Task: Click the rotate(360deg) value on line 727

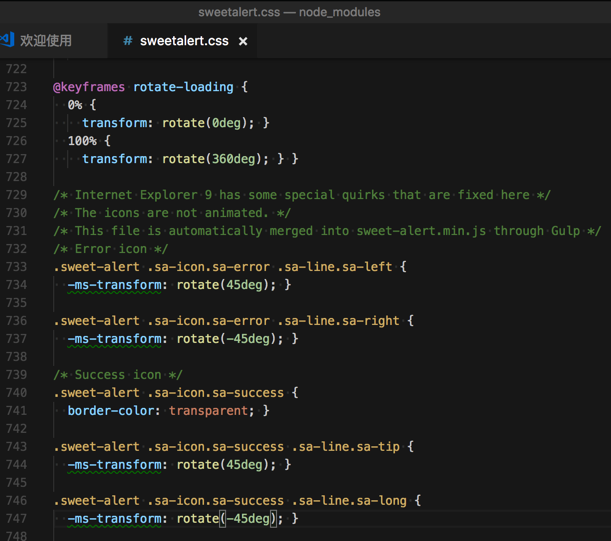Action: coord(215,159)
